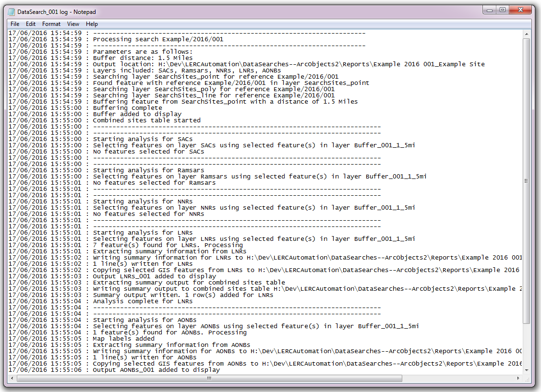Click 'Starting analysis for Ramsars' line

click(106, 170)
